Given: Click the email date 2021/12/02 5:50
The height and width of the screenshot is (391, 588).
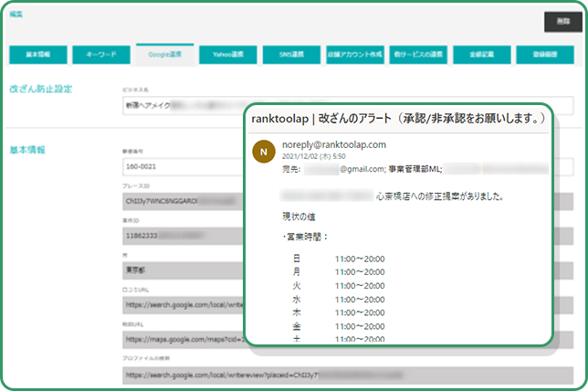Looking at the screenshot, I should pos(313,156).
